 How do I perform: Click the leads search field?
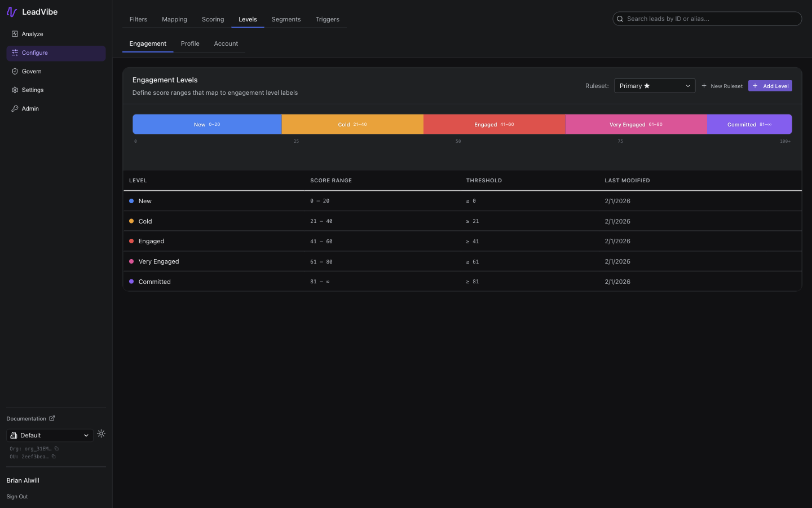pos(707,19)
